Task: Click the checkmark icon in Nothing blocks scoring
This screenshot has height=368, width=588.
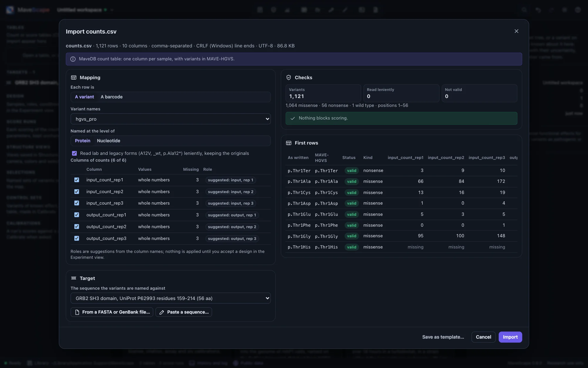Action: coord(293,118)
